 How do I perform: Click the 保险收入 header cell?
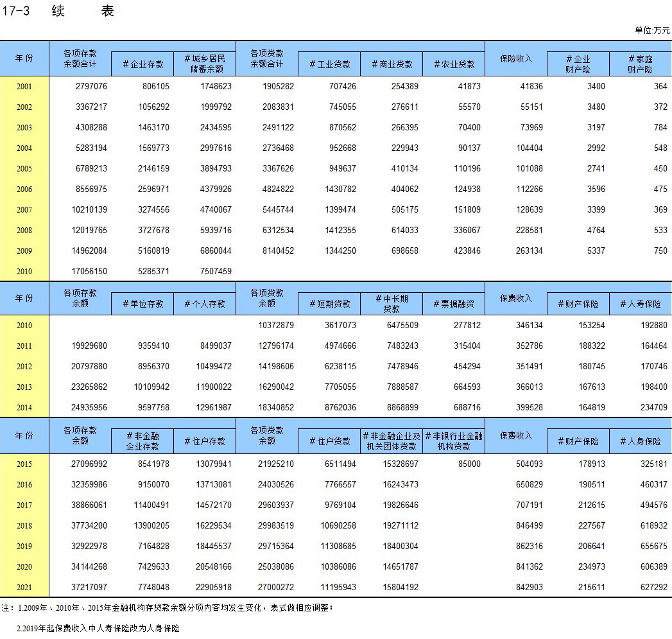516,58
